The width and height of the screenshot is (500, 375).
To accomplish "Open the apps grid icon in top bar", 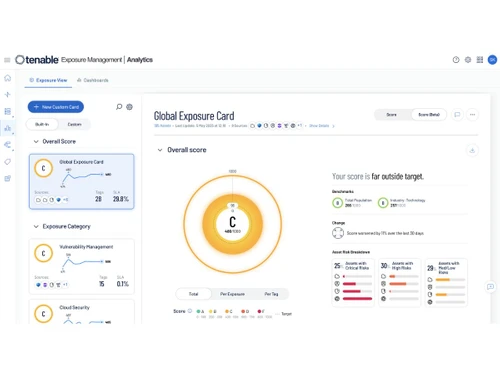I will (480, 60).
